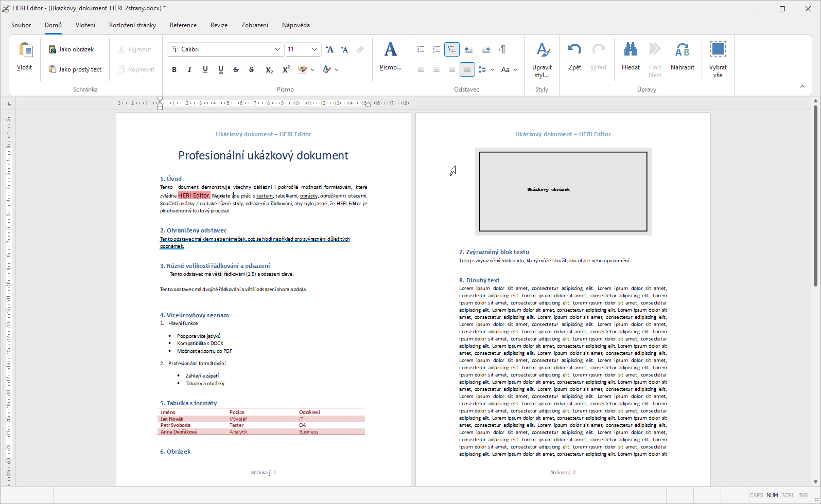821x504 pixels.
Task: Open the Vložení ribbon tab
Action: 85,25
